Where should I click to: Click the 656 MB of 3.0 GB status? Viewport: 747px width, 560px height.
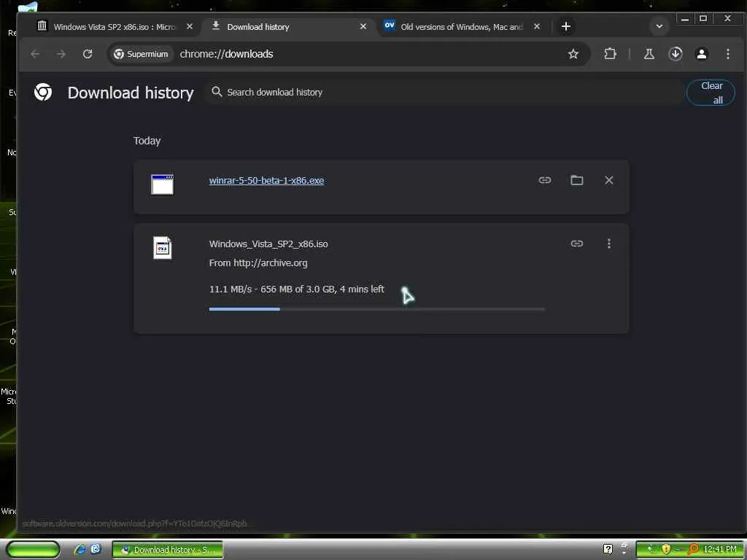click(x=298, y=289)
